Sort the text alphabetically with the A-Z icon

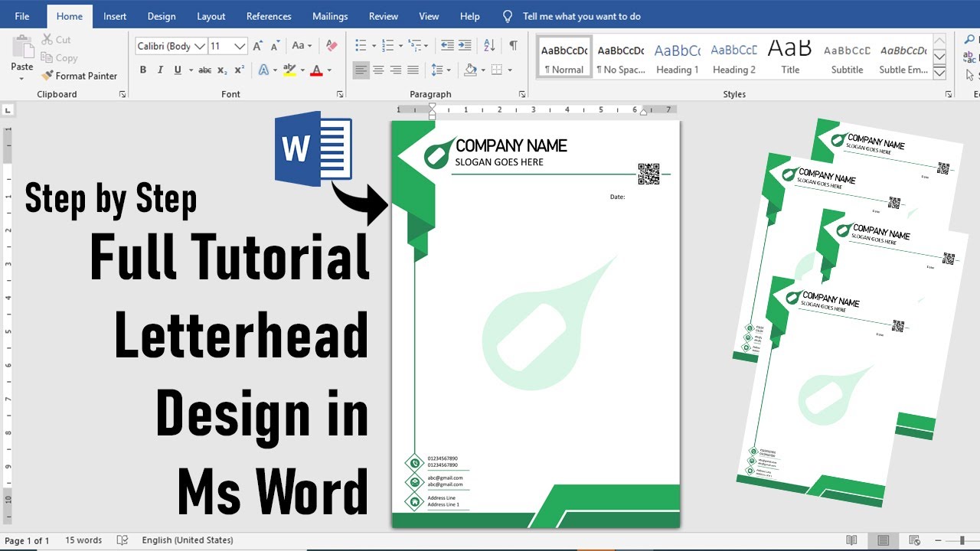coord(490,46)
